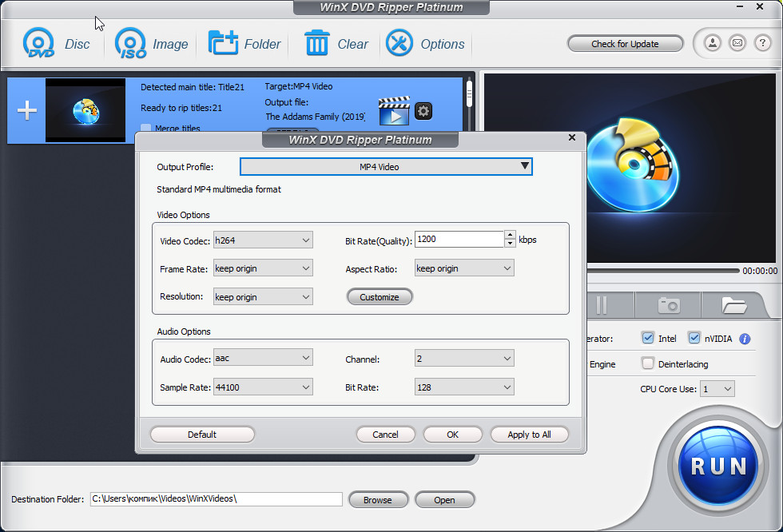This screenshot has height=532, width=783.
Task: Click the preview playback progress slider
Action: point(663,271)
